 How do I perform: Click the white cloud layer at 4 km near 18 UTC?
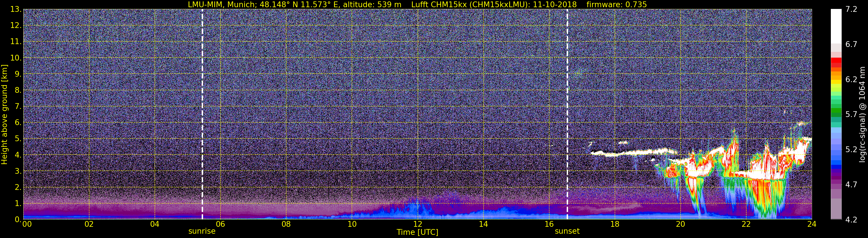pos(633,153)
